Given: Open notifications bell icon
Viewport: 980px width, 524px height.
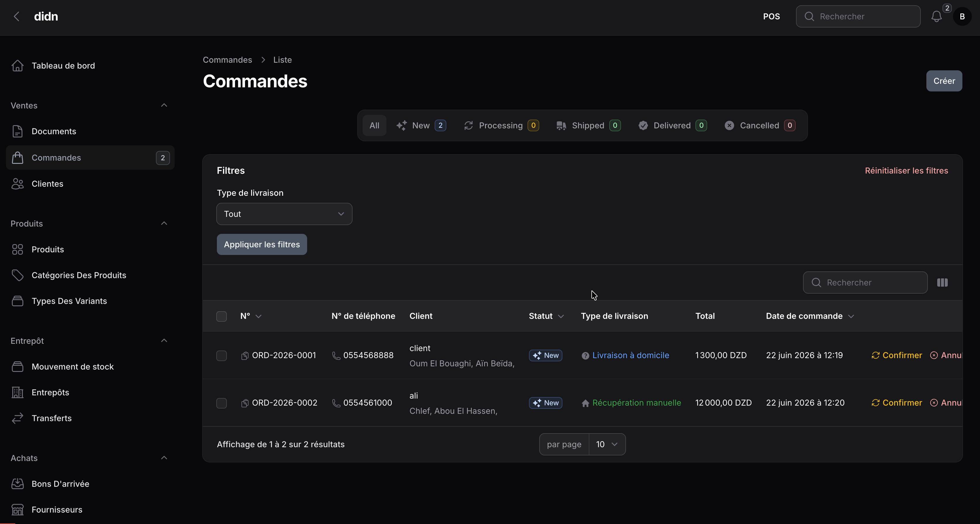Looking at the screenshot, I should point(936,16).
